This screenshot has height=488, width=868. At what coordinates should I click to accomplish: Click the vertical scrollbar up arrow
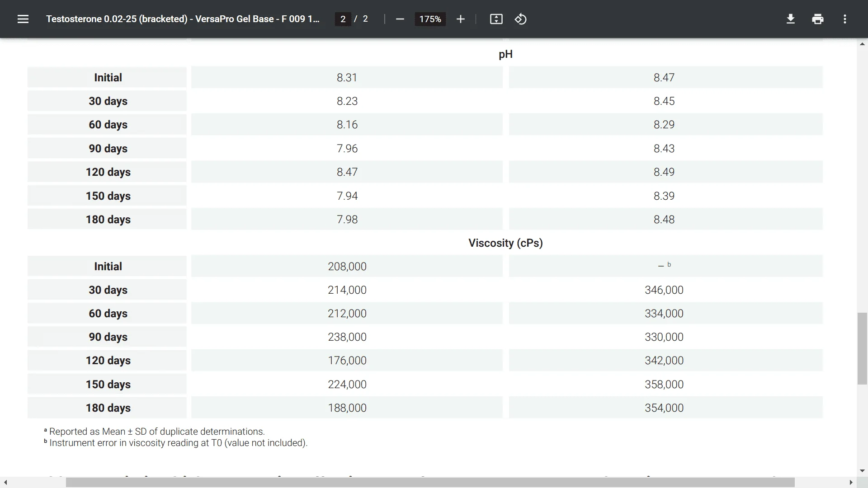pos(862,44)
